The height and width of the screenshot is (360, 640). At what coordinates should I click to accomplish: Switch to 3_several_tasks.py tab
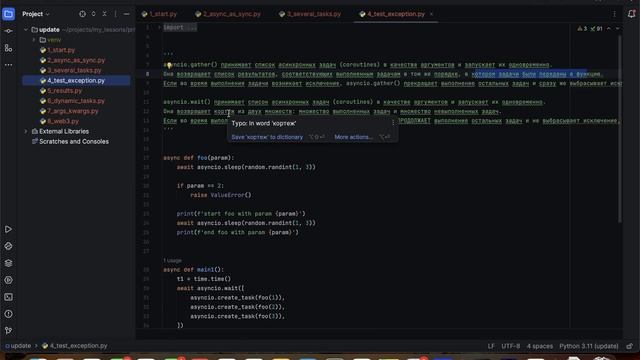[x=310, y=14]
